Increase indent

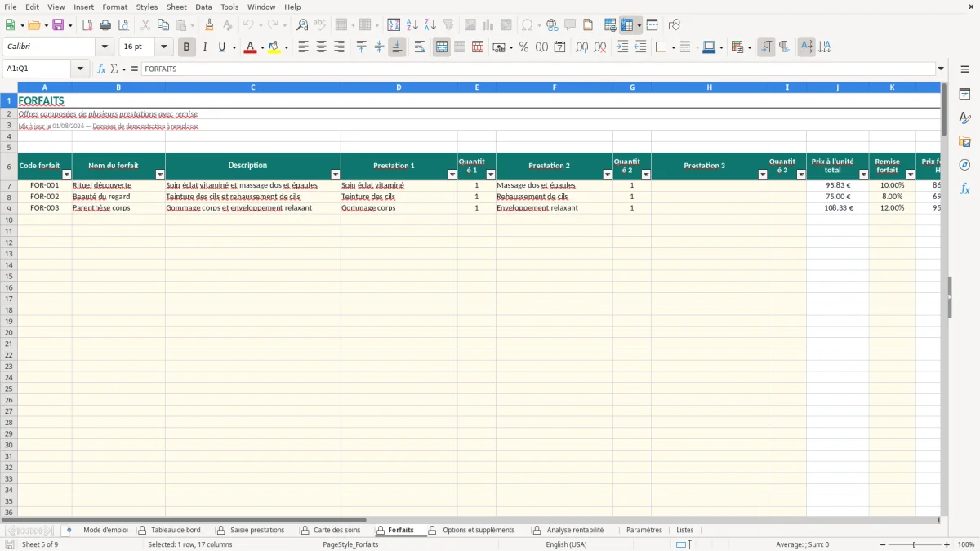click(622, 47)
